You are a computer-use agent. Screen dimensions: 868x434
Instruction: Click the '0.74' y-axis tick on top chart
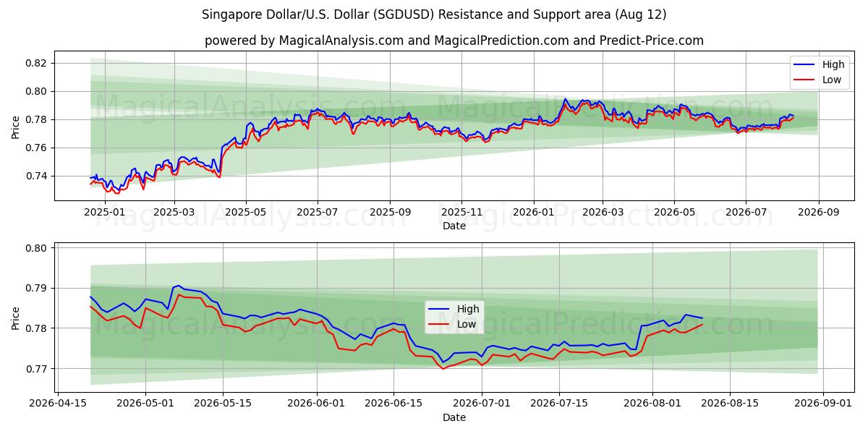tap(36, 176)
